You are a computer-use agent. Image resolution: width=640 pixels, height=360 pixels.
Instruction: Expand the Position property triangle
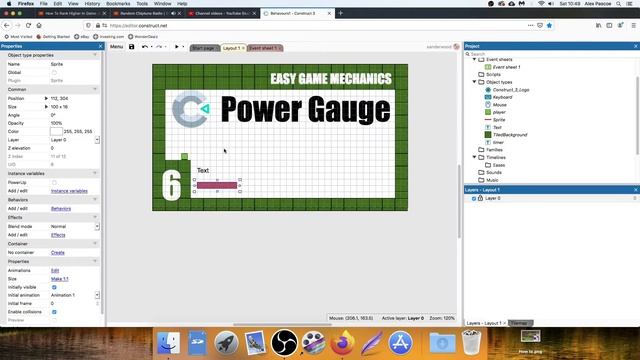point(46,98)
